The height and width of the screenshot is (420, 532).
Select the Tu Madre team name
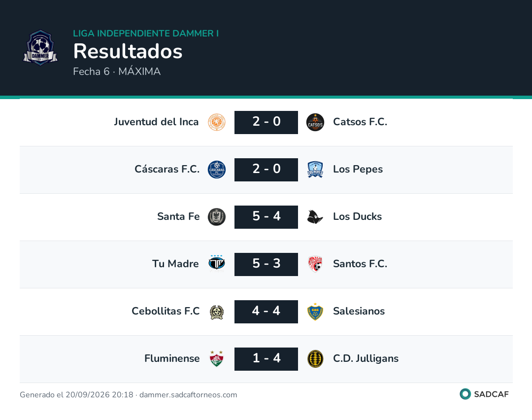[x=175, y=264]
